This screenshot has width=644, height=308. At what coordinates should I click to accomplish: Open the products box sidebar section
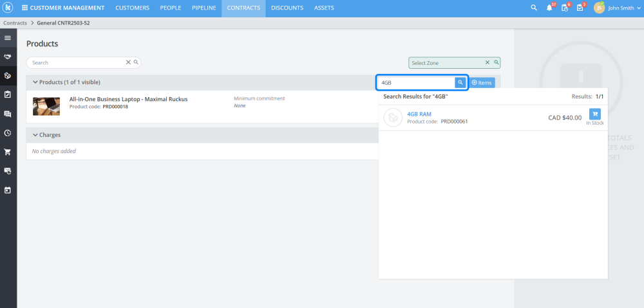point(7,76)
